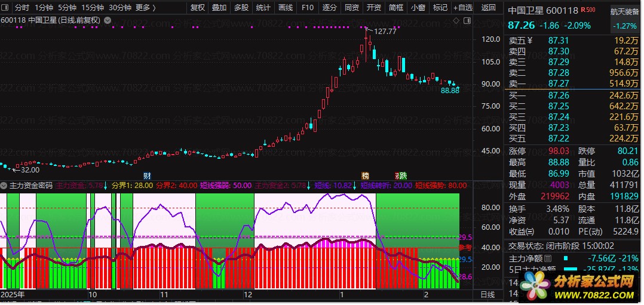This screenshot has width=644, height=305.
Task: Click the 涨停 value 98.03
Action: tap(559, 150)
